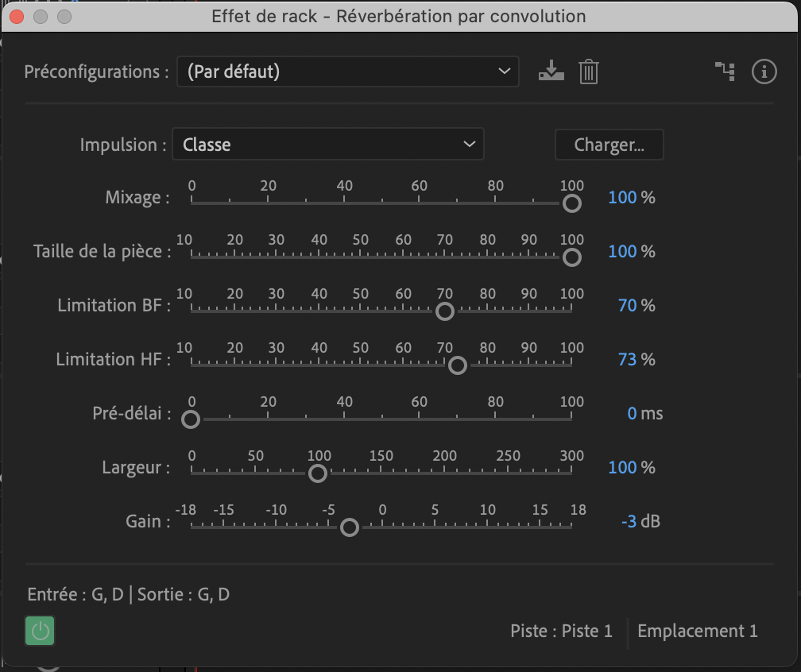Click the Emplacement 1 label
Image resolution: width=801 pixels, height=672 pixels.
(698, 631)
